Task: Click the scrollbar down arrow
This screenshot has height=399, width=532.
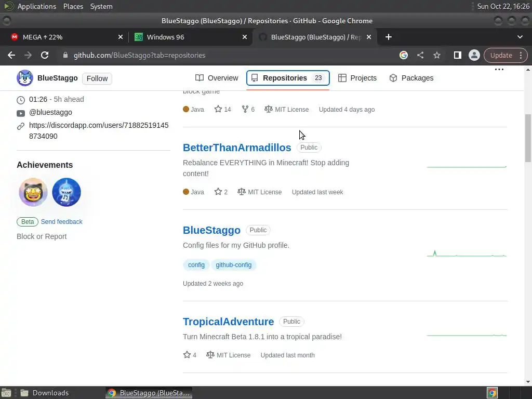Action: [528, 382]
